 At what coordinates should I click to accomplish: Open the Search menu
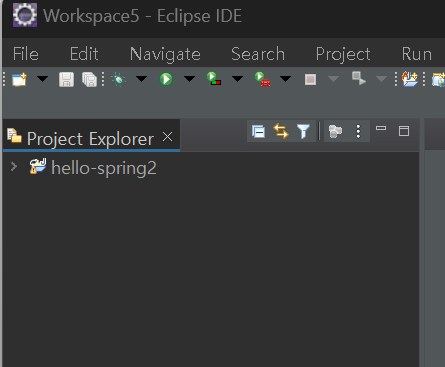(x=258, y=54)
